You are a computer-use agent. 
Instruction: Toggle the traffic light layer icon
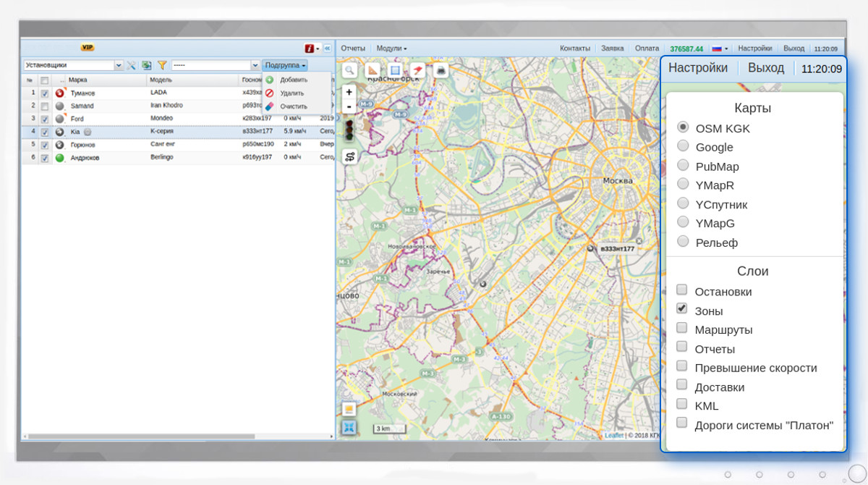pos(349,130)
